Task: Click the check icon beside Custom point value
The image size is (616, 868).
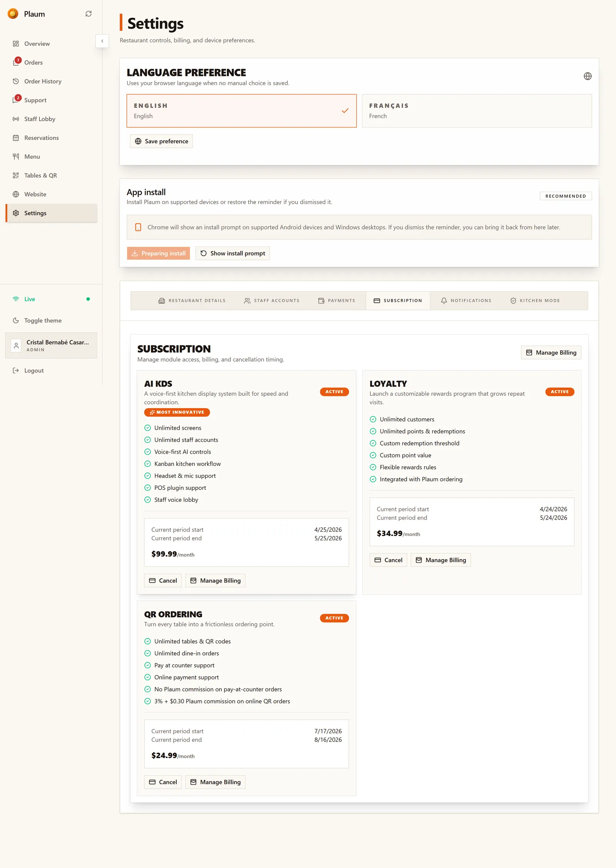Action: pyautogui.click(x=373, y=455)
